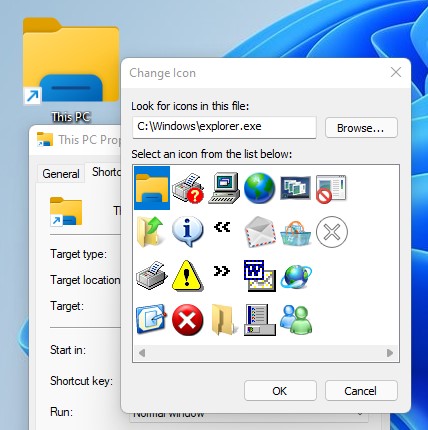Confirm icon choice with OK
This screenshot has height=430, width=428.
pyautogui.click(x=280, y=391)
